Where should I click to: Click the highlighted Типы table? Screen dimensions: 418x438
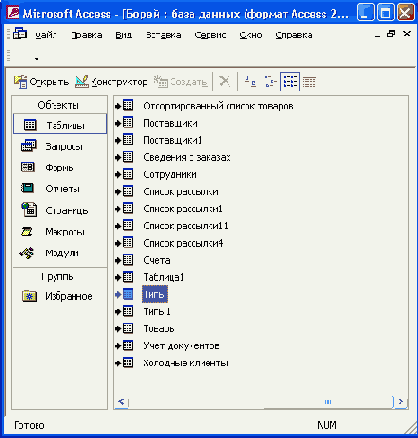(x=155, y=294)
